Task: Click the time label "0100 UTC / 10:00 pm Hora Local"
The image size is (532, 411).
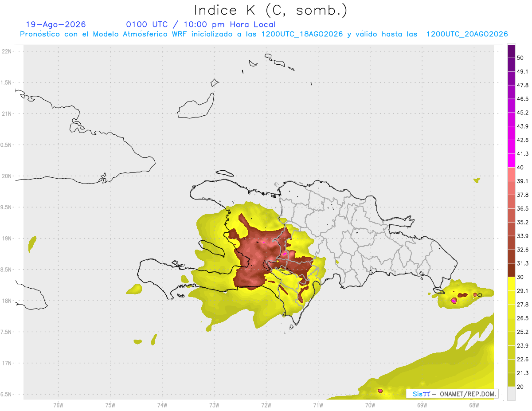Action: coord(200,24)
